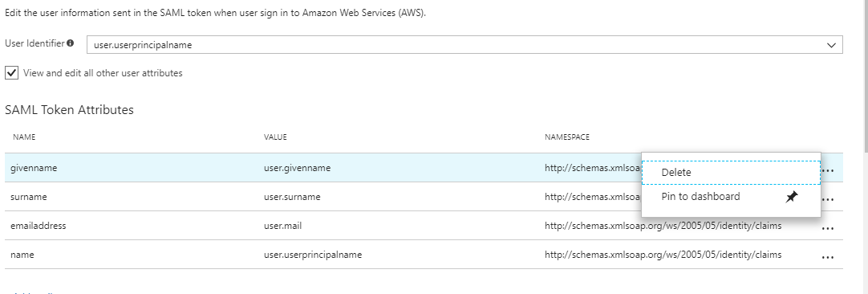Click the name row namespace URL
This screenshot has height=294, width=868.
663,255
